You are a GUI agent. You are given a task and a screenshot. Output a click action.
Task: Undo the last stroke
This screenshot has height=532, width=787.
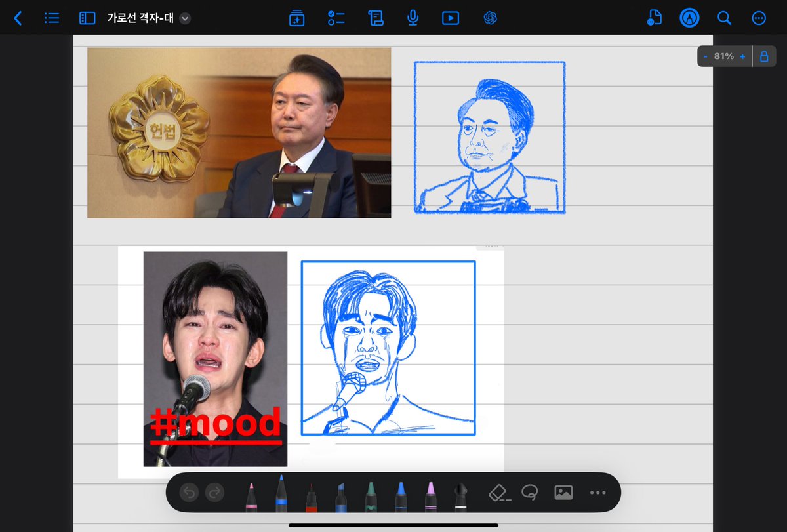pyautogui.click(x=189, y=492)
